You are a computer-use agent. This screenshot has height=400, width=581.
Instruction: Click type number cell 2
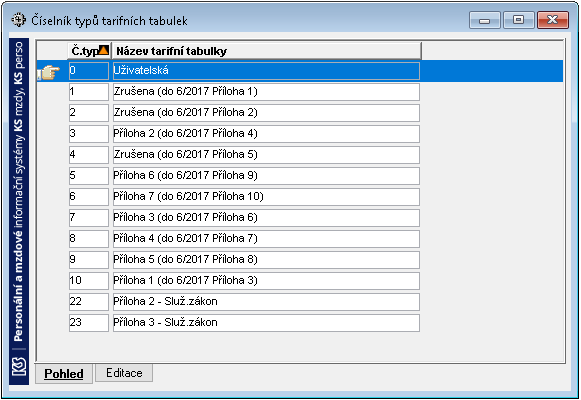[89, 113]
